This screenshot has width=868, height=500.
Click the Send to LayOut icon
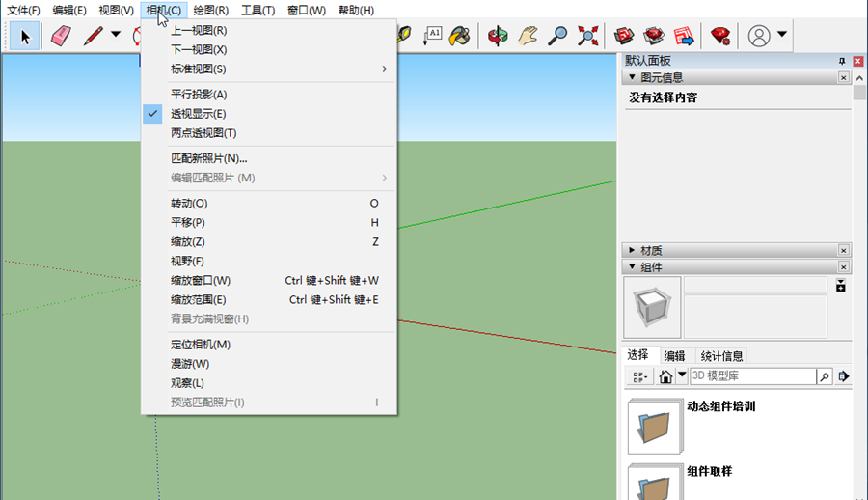tap(684, 36)
